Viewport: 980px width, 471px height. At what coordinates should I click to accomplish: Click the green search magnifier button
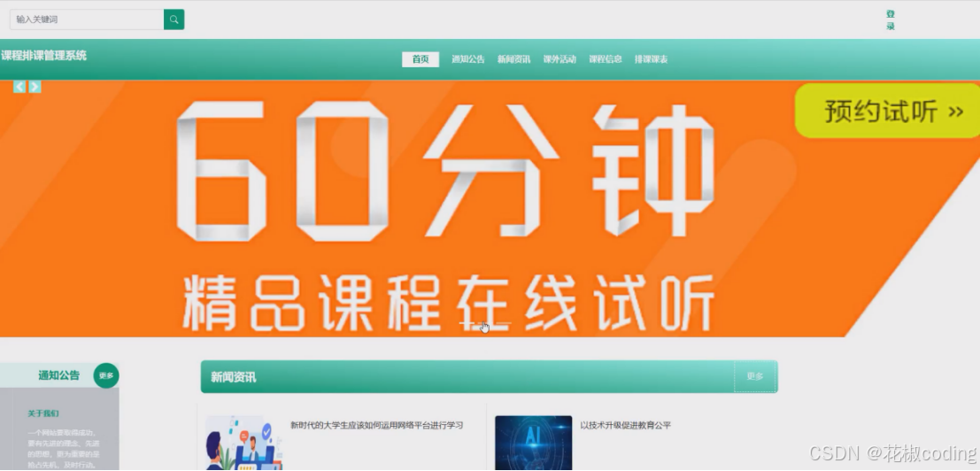[x=174, y=19]
